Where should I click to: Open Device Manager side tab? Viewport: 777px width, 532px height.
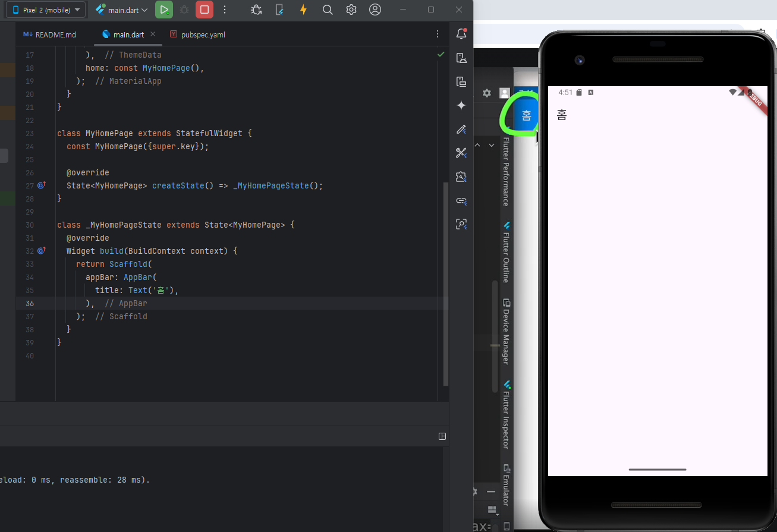506,331
